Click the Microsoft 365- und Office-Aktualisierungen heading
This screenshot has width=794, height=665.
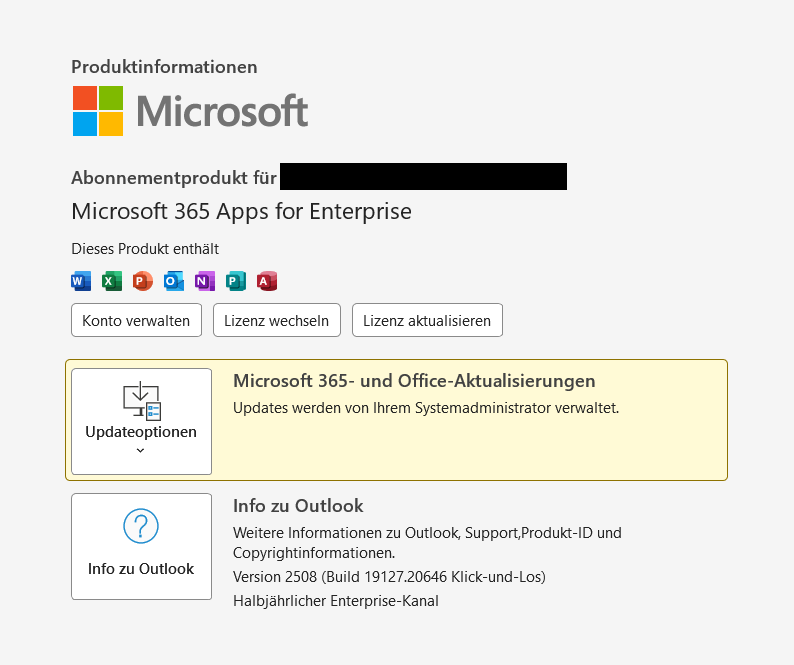pos(414,381)
